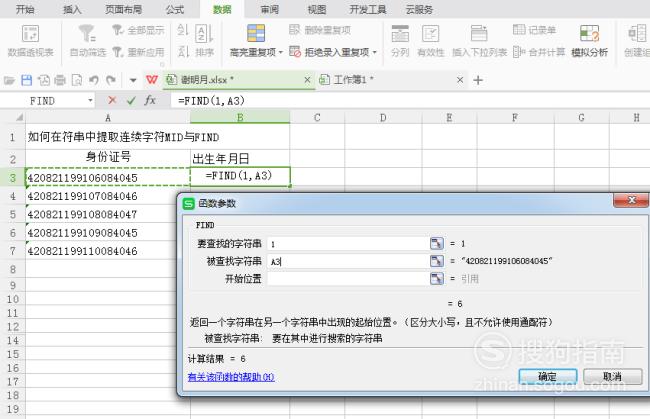Open the 数据透视表 pivot table tool
This screenshot has height=419, width=650.
30,40
